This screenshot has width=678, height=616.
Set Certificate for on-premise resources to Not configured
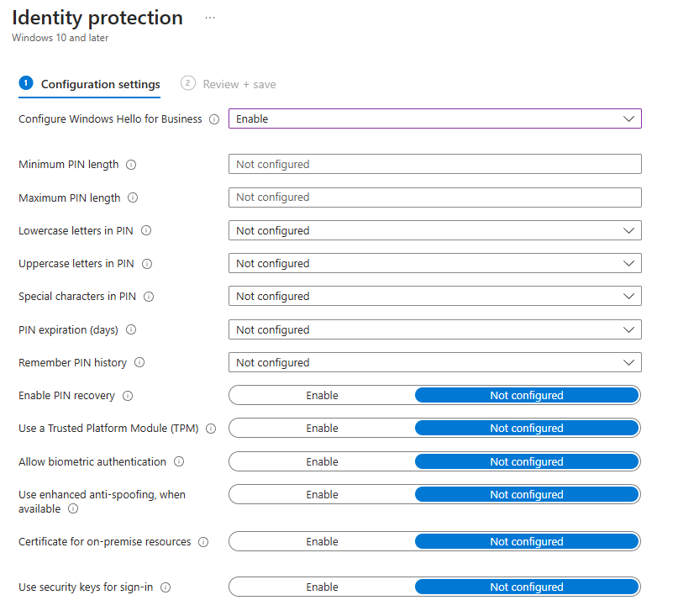pyautogui.click(x=527, y=542)
